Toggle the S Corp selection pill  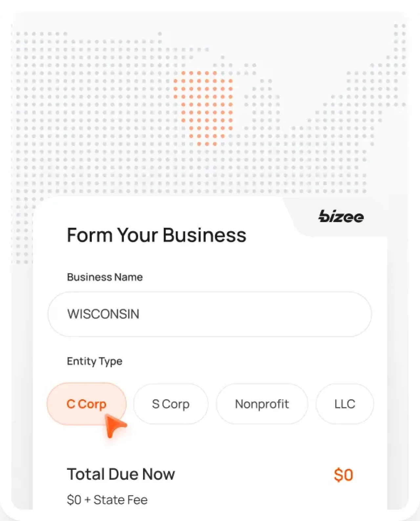170,404
